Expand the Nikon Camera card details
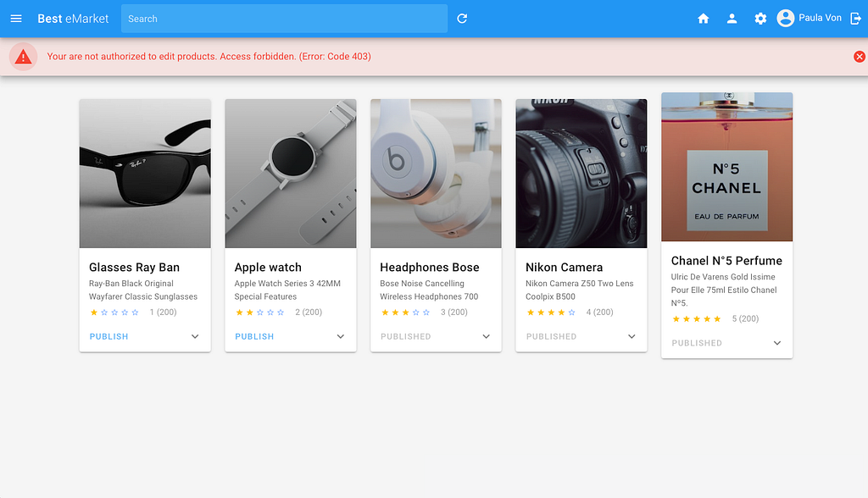The image size is (868, 498). coord(632,336)
